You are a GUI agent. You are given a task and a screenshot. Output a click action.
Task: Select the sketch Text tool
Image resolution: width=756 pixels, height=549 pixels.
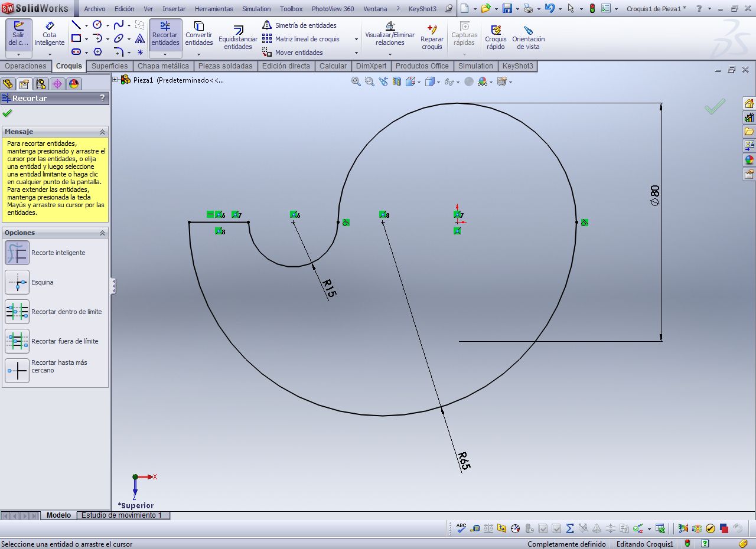[140, 38]
